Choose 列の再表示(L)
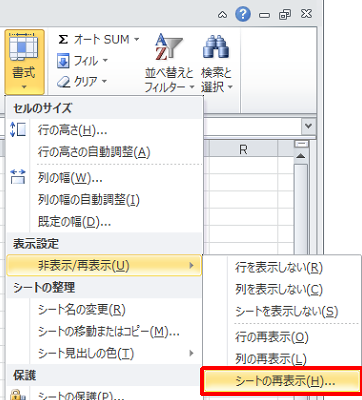This screenshot has height=400, width=362. pyautogui.click(x=282, y=359)
